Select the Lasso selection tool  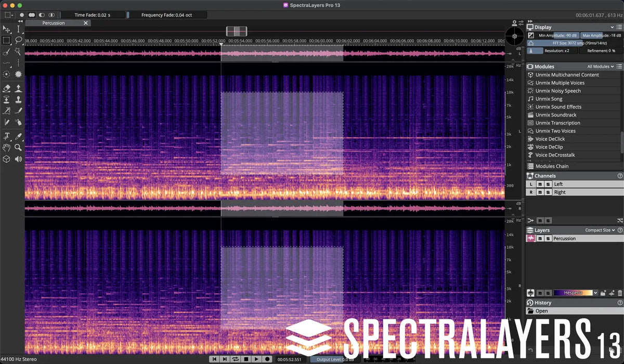[19, 40]
